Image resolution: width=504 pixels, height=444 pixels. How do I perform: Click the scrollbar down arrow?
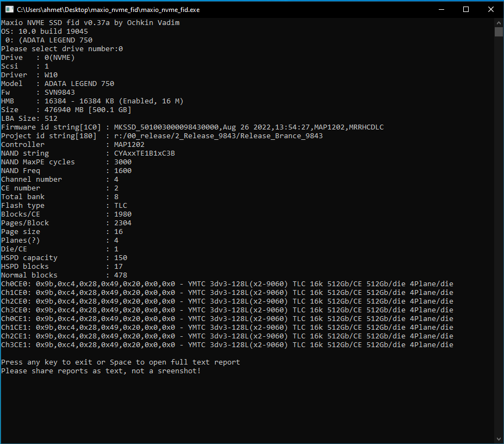pos(499,439)
